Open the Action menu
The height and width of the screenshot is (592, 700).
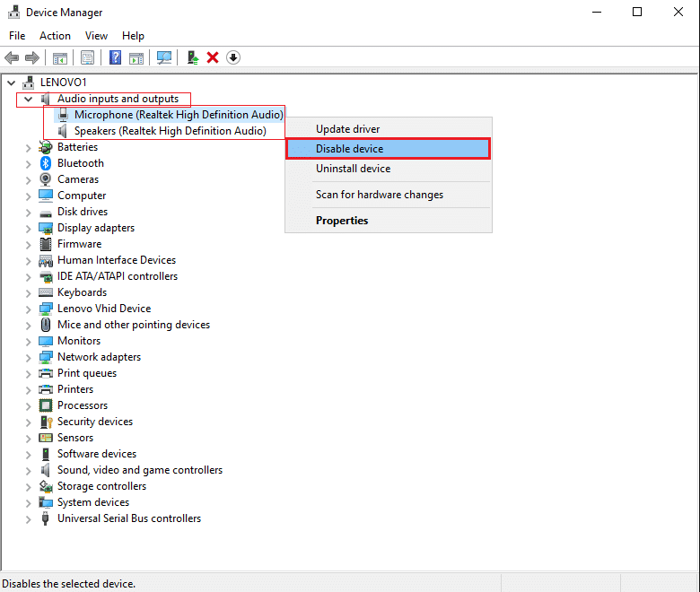(x=55, y=36)
